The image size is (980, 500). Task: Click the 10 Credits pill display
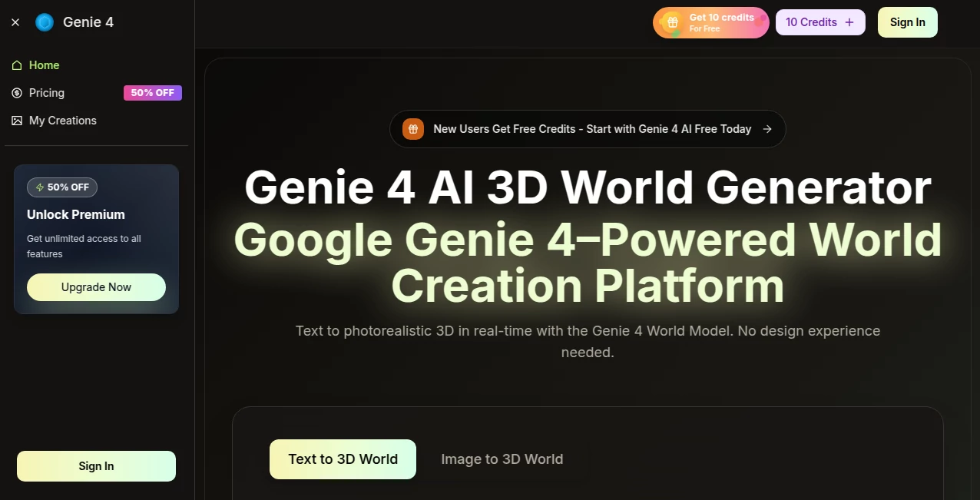[x=812, y=22]
